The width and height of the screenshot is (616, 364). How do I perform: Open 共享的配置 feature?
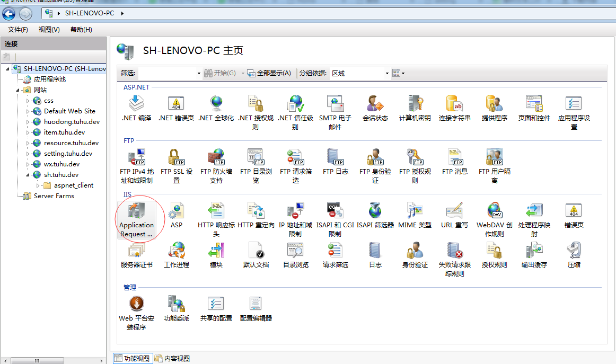pyautogui.click(x=216, y=308)
